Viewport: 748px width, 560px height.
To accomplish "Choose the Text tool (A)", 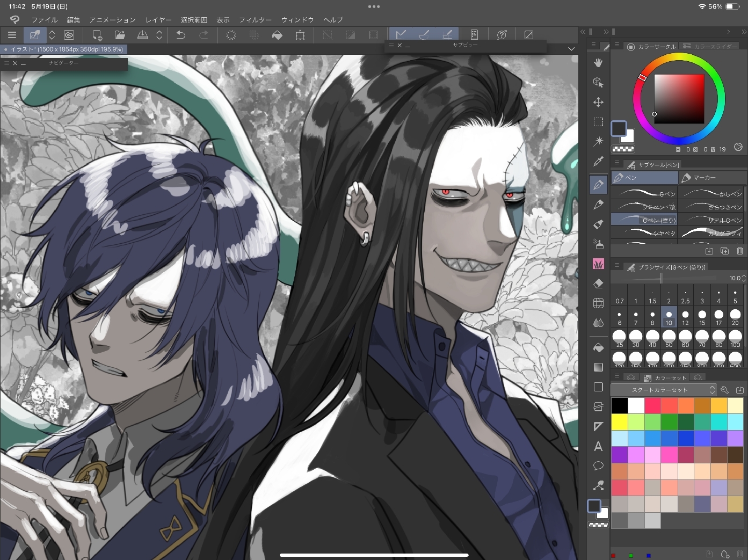I will coord(598,446).
